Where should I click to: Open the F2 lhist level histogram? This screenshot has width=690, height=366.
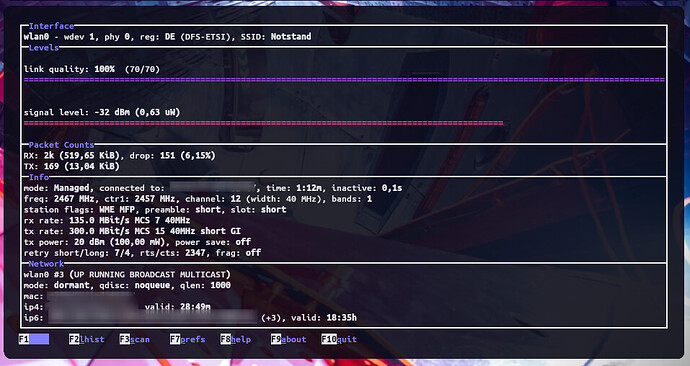(87, 339)
